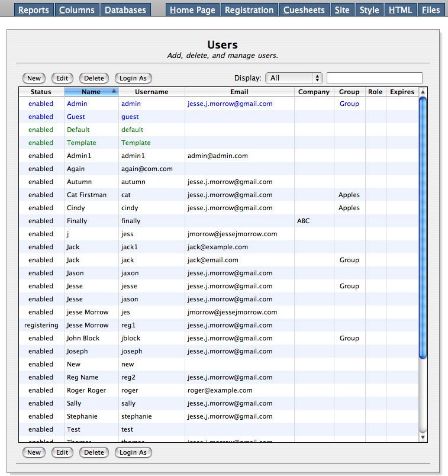The width and height of the screenshot is (448, 476).
Task: Click the again@com.com username
Action: [147, 169]
